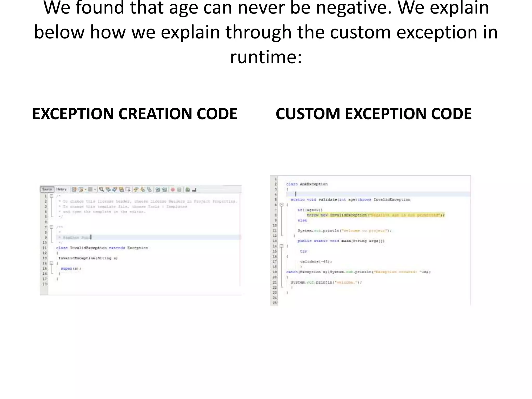Click the 'super(s);' statement
Viewport: 532px width, 399px height.
click(71, 268)
